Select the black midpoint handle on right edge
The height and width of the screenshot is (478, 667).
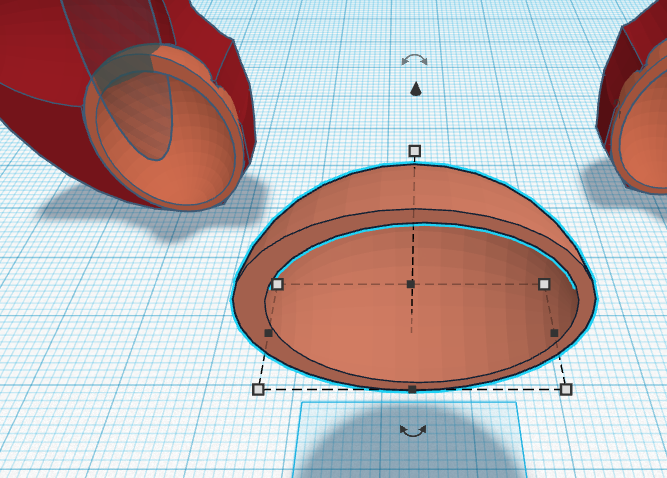554,333
